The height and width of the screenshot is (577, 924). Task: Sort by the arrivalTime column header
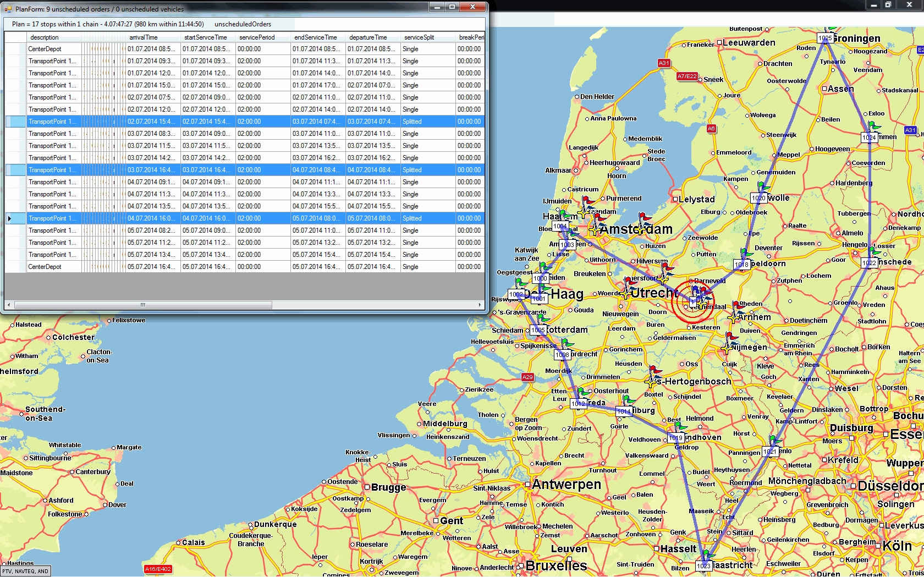[144, 37]
